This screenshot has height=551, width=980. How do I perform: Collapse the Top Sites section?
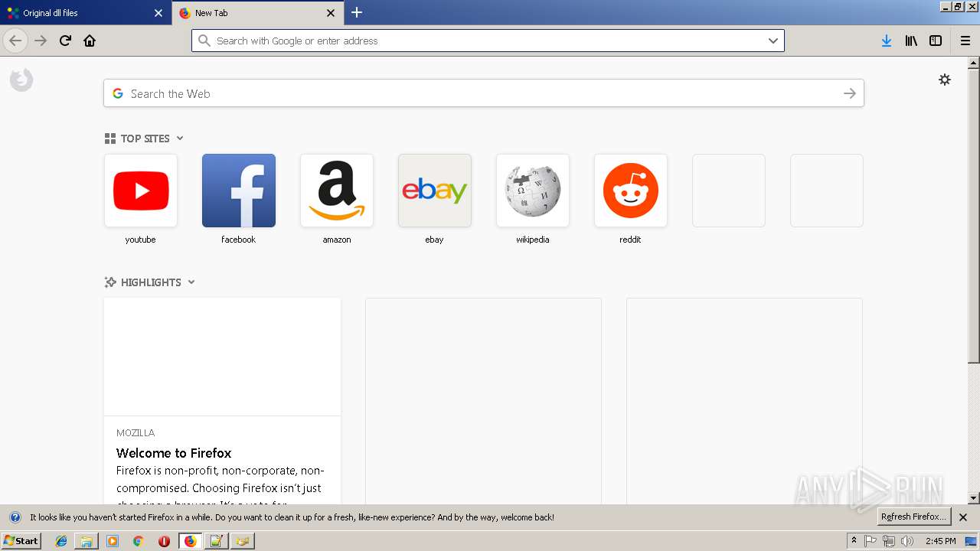(x=180, y=139)
